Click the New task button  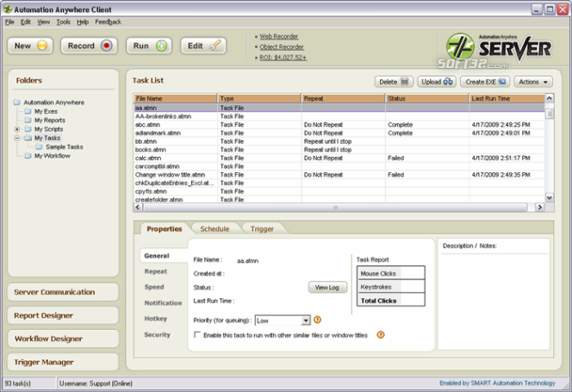pyautogui.click(x=30, y=46)
